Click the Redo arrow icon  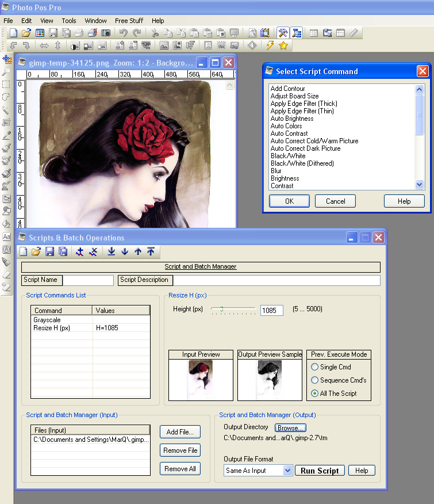[137, 33]
